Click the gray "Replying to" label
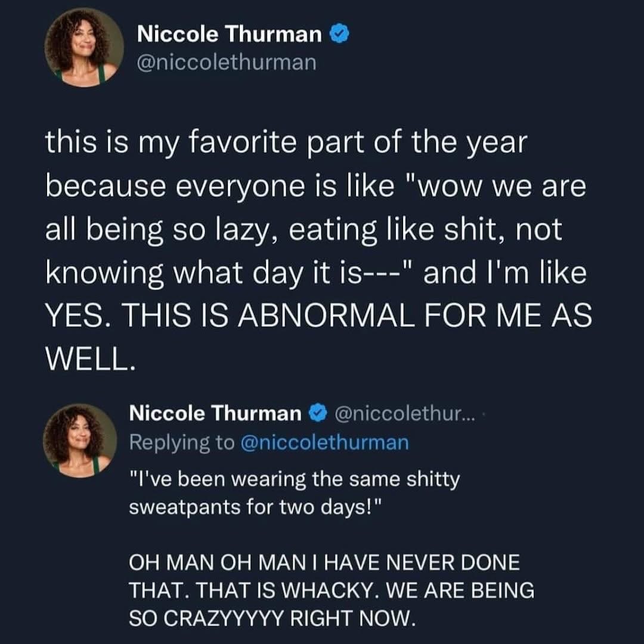This screenshot has width=644, height=644. point(181,442)
